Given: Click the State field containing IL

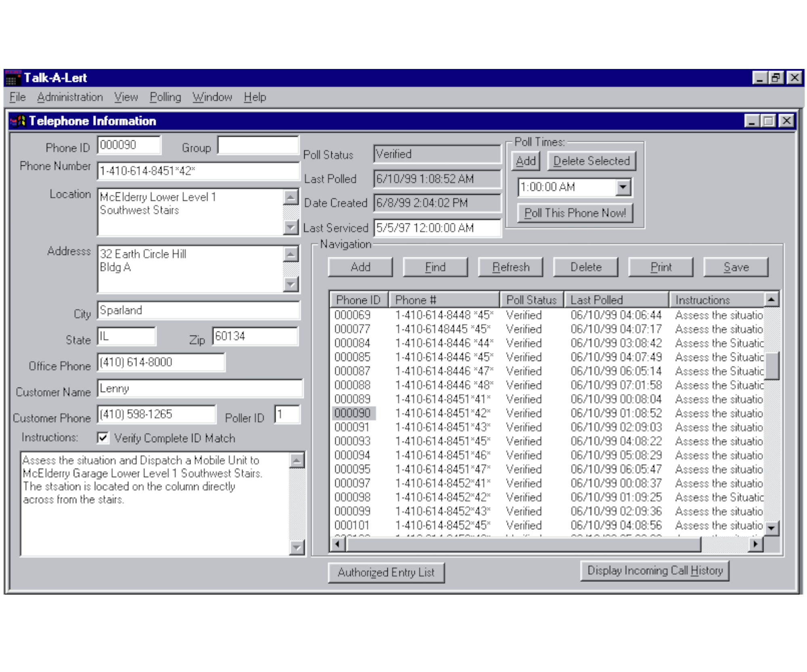Looking at the screenshot, I should [127, 336].
